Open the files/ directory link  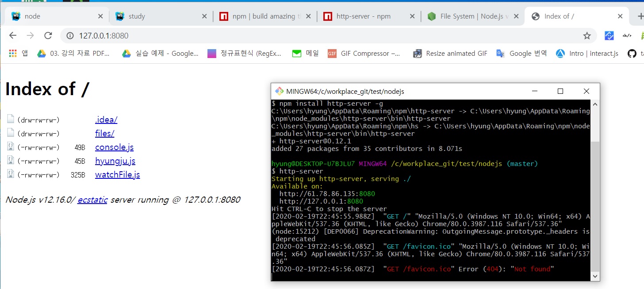(104, 134)
